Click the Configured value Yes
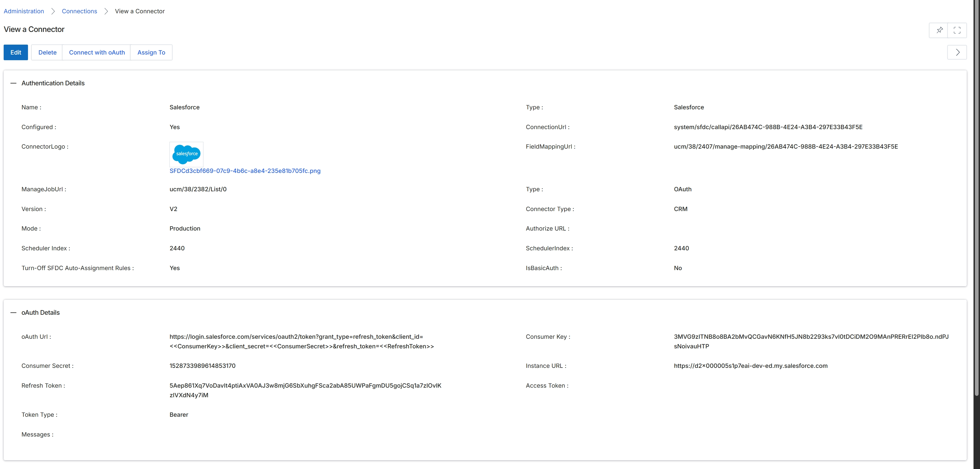The image size is (980, 469). (x=175, y=127)
